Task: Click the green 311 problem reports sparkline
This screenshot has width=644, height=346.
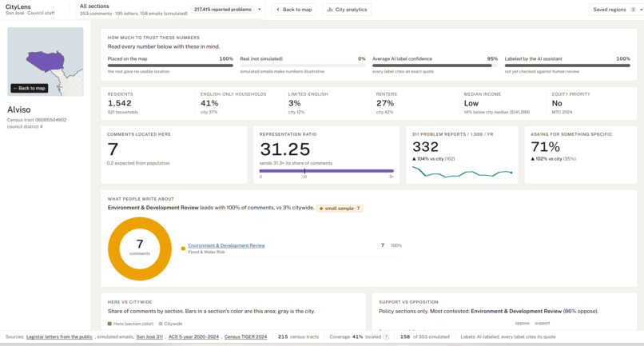Action: tap(462, 172)
